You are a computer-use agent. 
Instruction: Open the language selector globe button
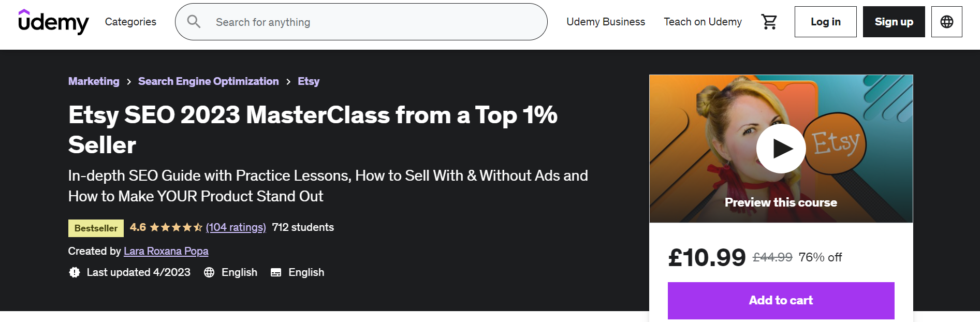pos(946,22)
